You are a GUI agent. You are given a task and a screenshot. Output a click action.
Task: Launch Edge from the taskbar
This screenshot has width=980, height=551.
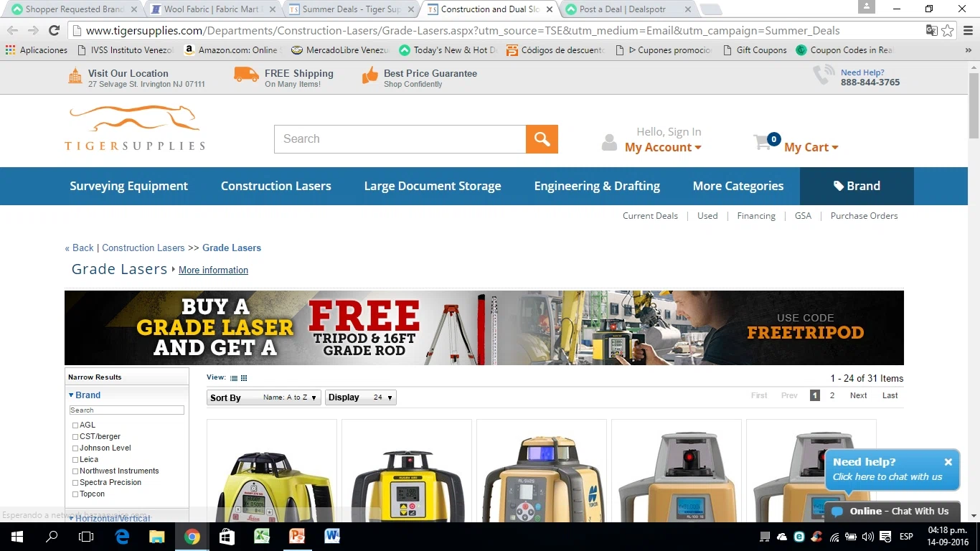[122, 537]
